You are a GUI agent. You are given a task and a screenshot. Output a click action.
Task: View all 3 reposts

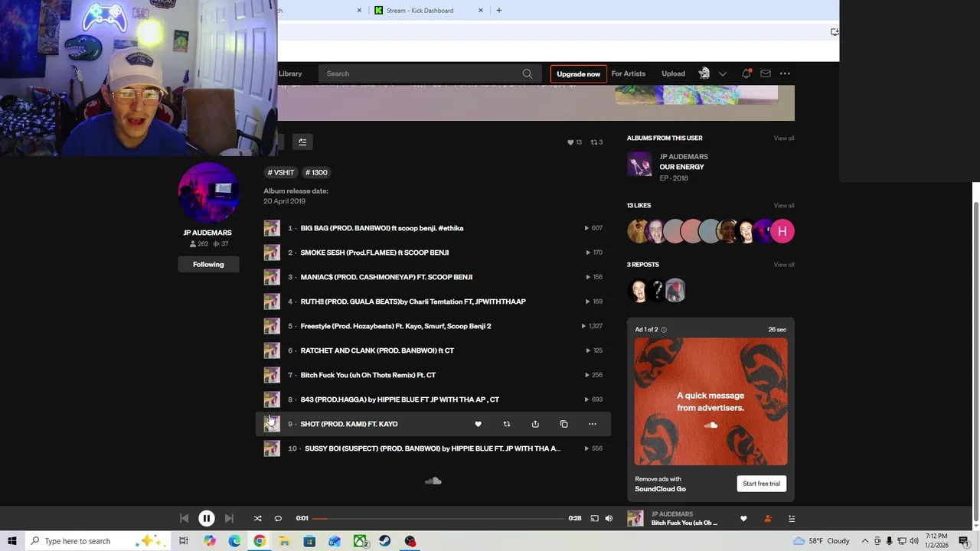783,265
